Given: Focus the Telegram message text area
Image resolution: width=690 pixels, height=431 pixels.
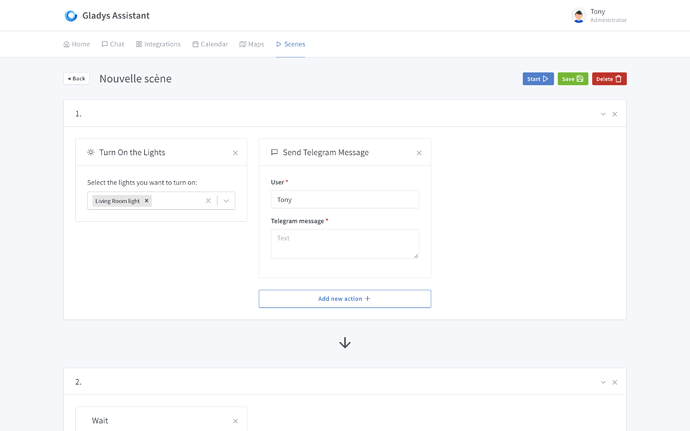Looking at the screenshot, I should [345, 244].
